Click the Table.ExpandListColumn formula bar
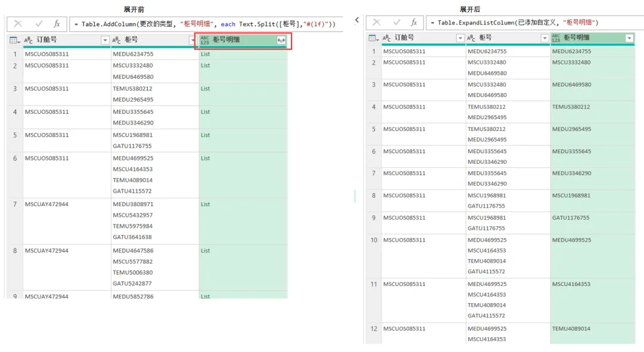 (535, 23)
